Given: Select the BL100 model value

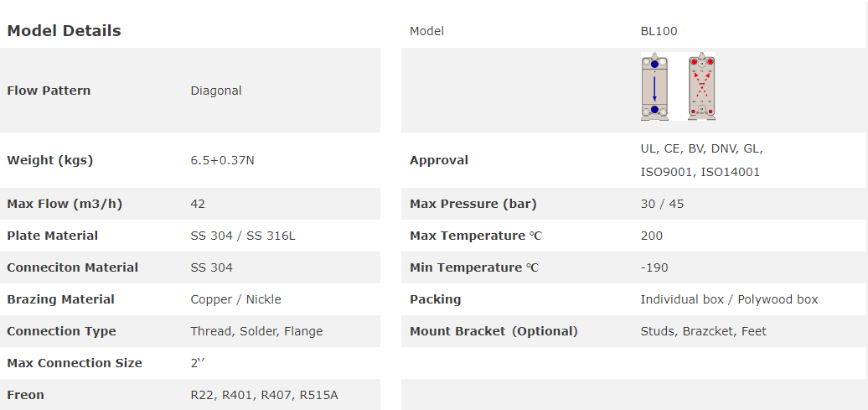Looking at the screenshot, I should pyautogui.click(x=659, y=31).
